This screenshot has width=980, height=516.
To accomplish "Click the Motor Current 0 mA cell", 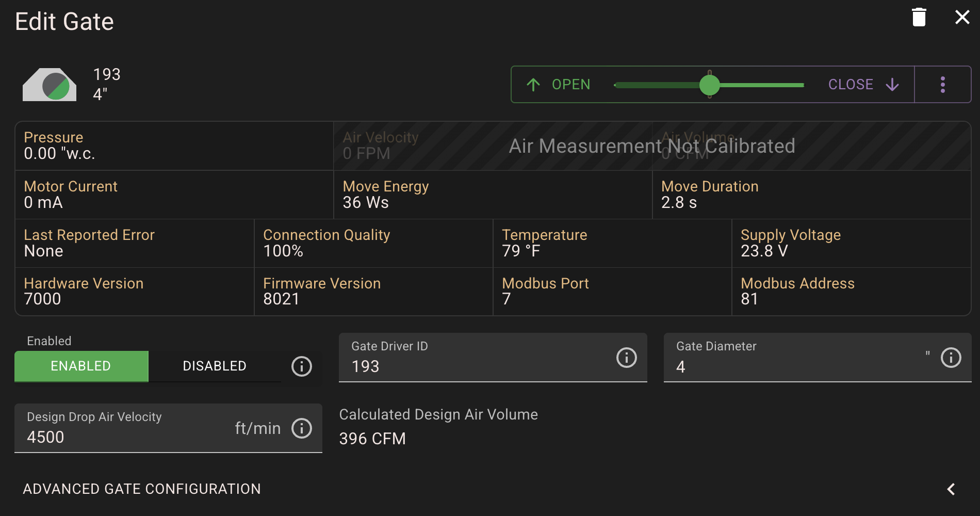I will pos(174,195).
